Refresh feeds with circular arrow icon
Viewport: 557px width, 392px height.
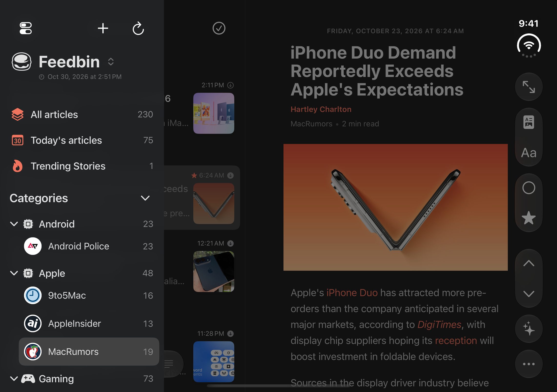[x=138, y=28]
